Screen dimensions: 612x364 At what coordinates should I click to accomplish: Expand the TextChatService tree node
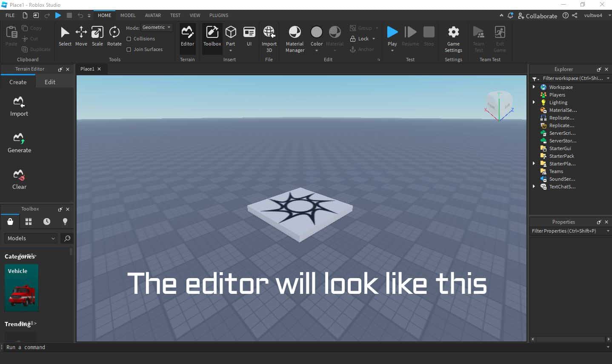pos(534,187)
